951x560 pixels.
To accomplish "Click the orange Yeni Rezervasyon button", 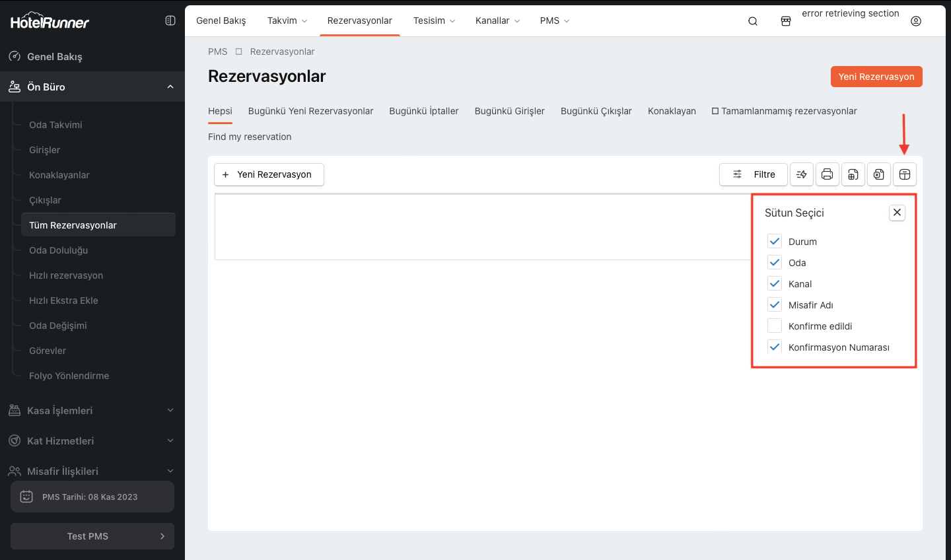I will click(876, 77).
